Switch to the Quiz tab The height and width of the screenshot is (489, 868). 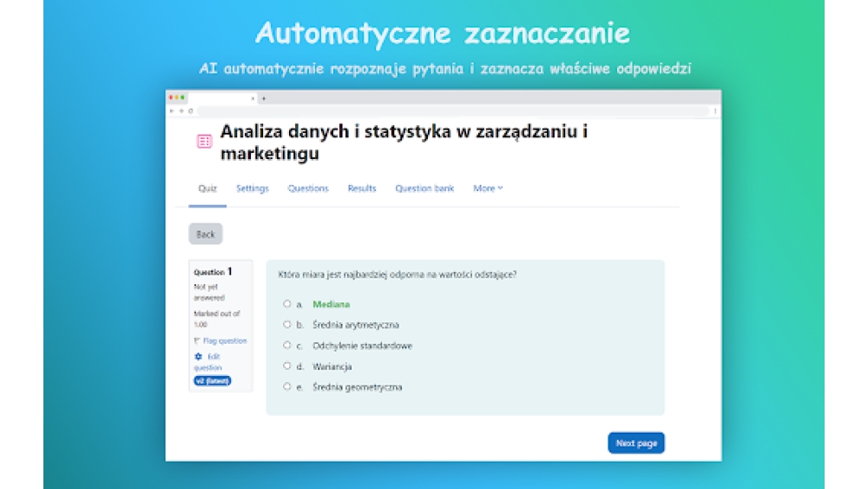(207, 188)
